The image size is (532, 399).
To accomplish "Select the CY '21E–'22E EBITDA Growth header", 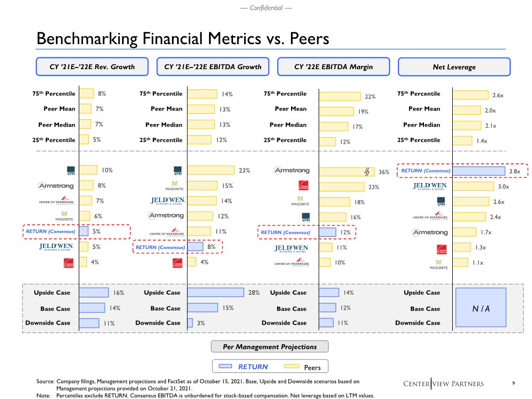I will 213,67.
